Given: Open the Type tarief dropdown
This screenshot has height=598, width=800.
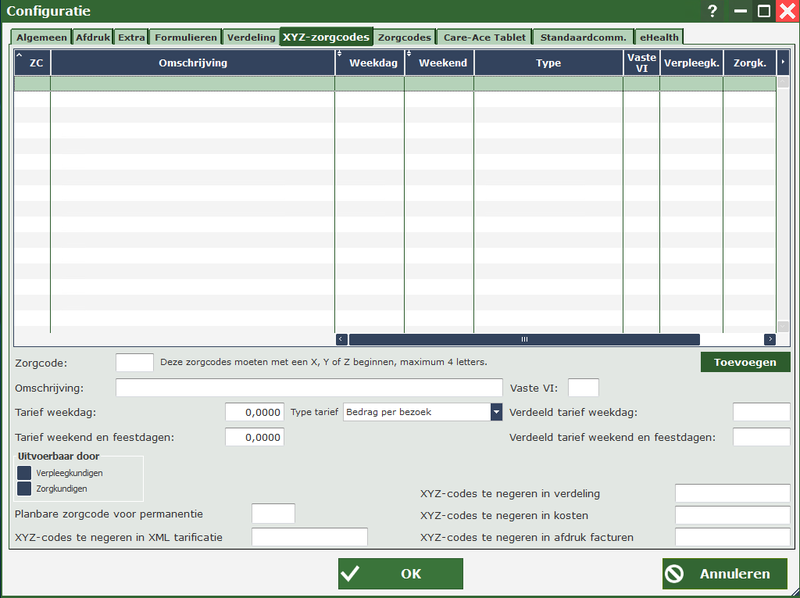Looking at the screenshot, I should click(x=495, y=412).
